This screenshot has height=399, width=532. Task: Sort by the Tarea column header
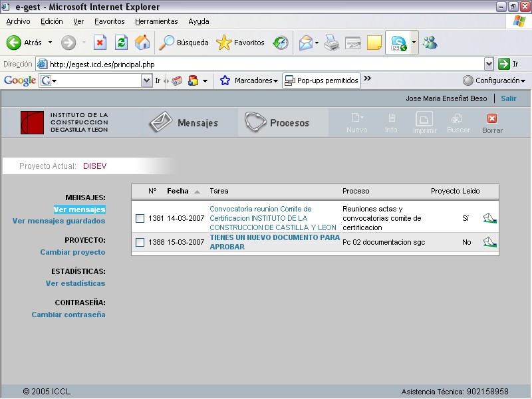click(x=219, y=191)
